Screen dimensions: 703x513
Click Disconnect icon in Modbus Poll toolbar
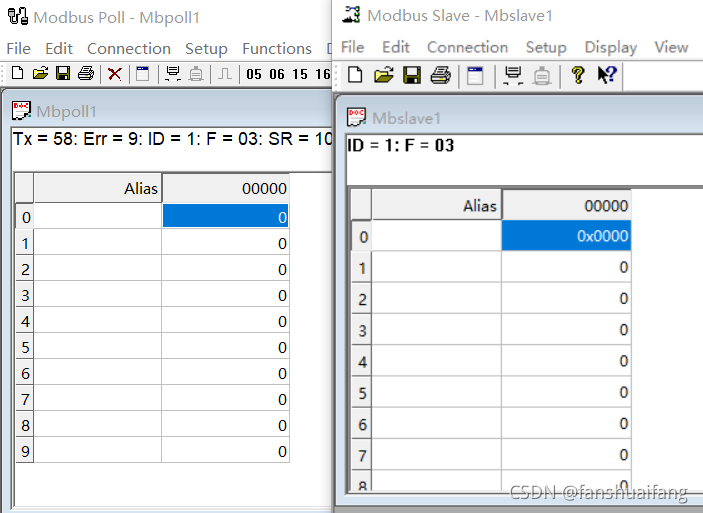tap(196, 74)
